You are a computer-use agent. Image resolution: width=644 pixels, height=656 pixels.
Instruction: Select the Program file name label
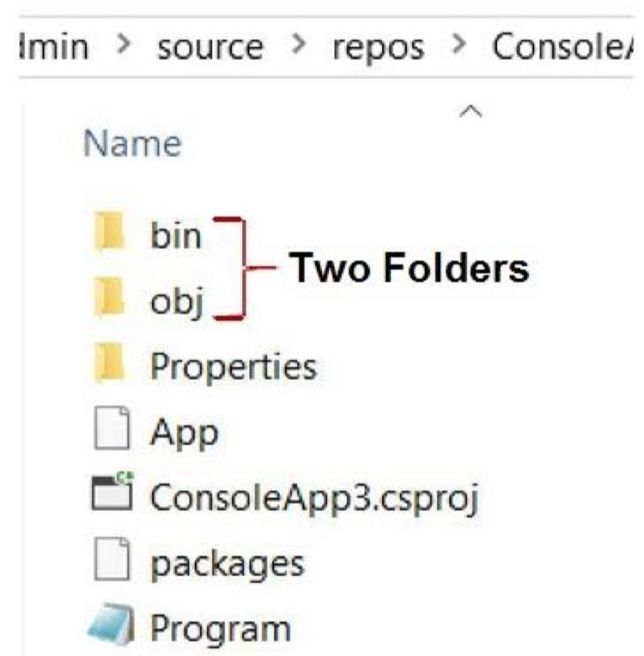coord(220,629)
